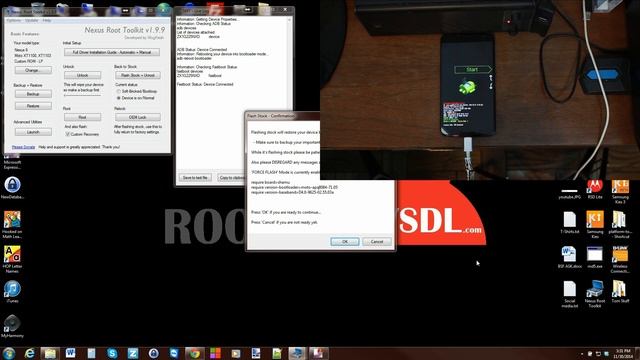Select the Device is on/Normal radio option
Image resolution: width=640 pixels, height=360 pixels.
(x=119, y=98)
